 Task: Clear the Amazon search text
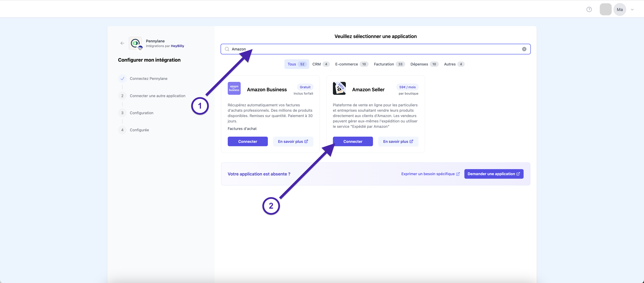point(524,49)
